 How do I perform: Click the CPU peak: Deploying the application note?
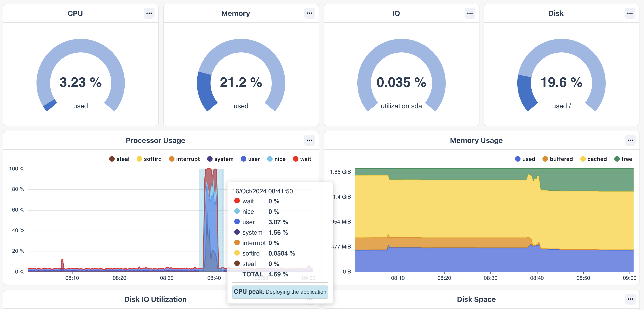point(280,292)
